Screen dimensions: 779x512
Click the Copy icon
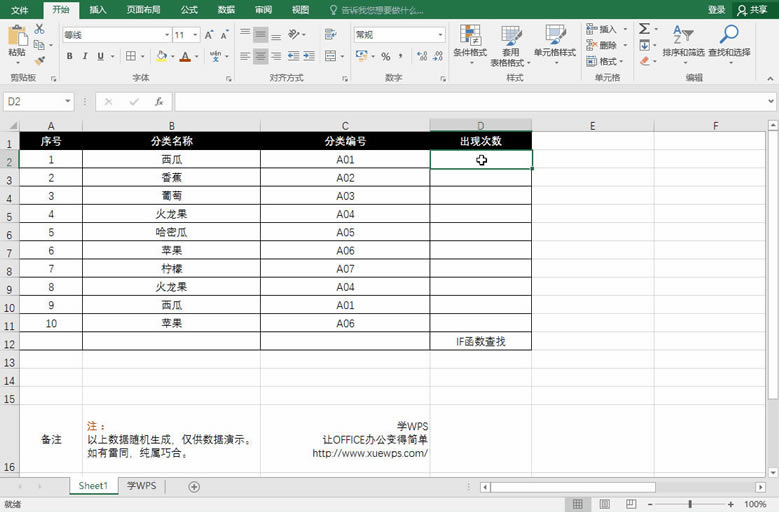tap(39, 45)
